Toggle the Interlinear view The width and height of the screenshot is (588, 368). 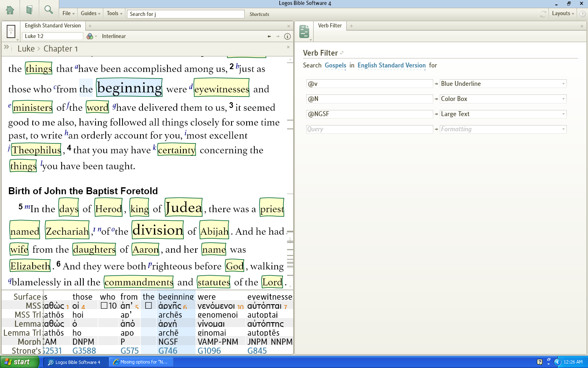click(x=114, y=36)
